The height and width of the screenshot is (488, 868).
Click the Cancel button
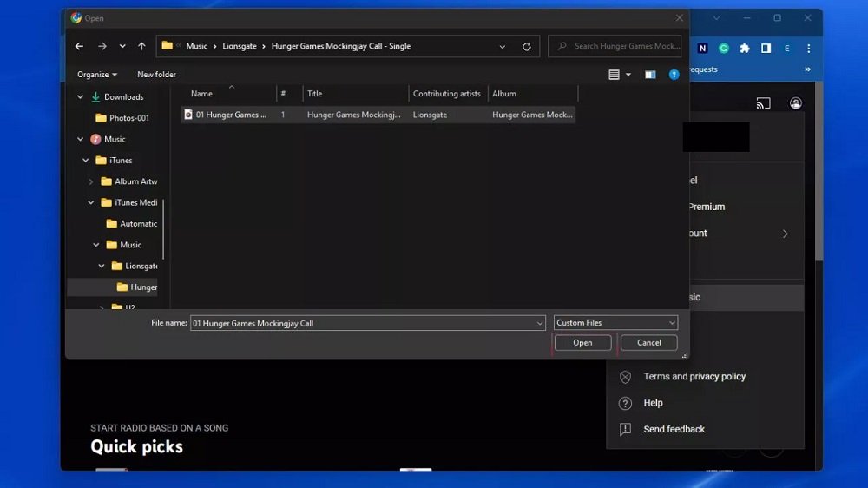(648, 343)
